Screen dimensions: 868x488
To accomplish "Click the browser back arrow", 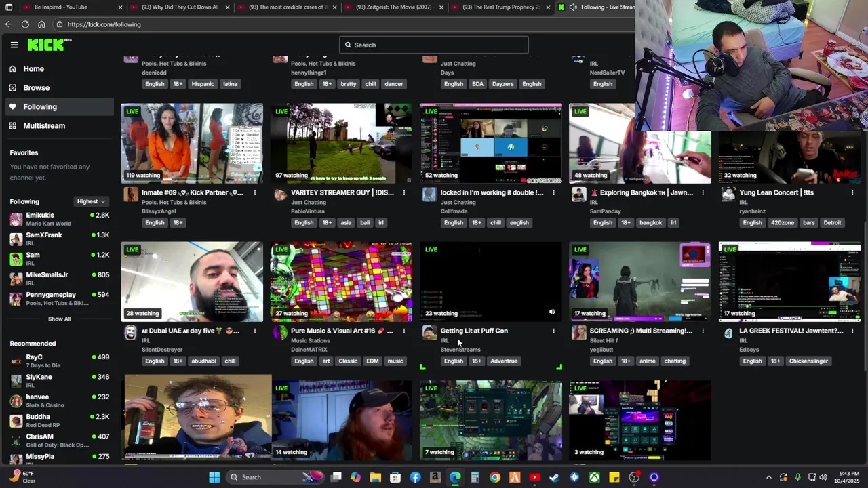I will point(9,24).
